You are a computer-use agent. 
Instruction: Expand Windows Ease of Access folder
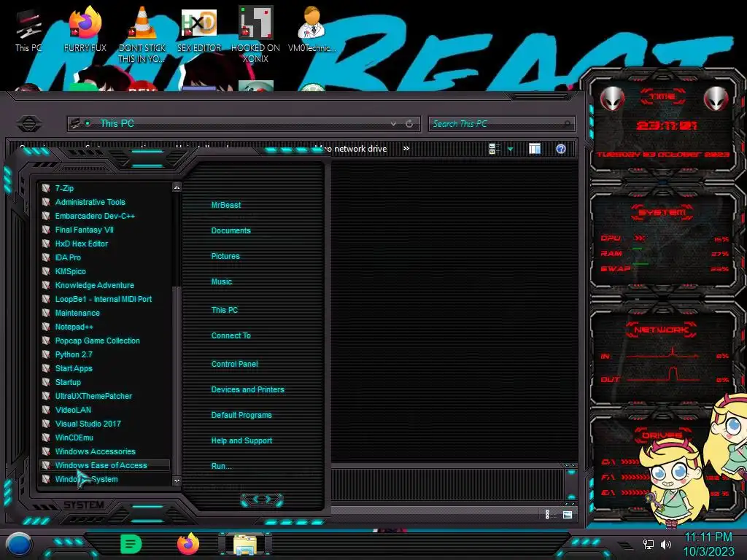(105, 465)
